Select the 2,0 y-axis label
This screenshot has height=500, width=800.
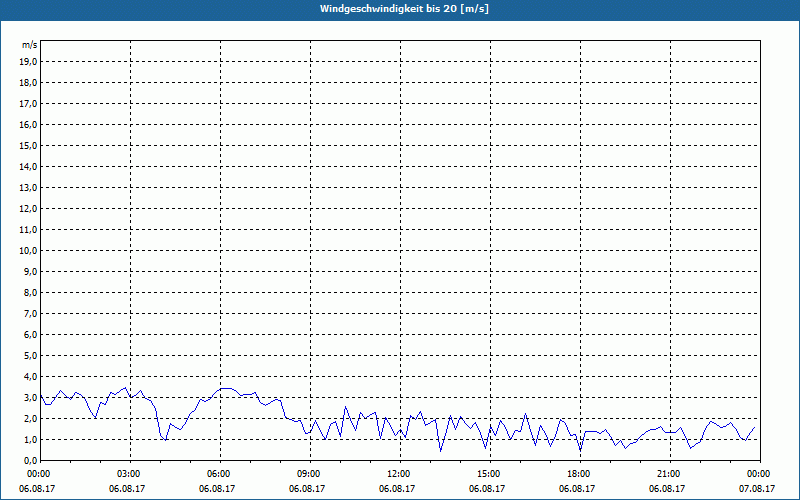tap(30, 418)
